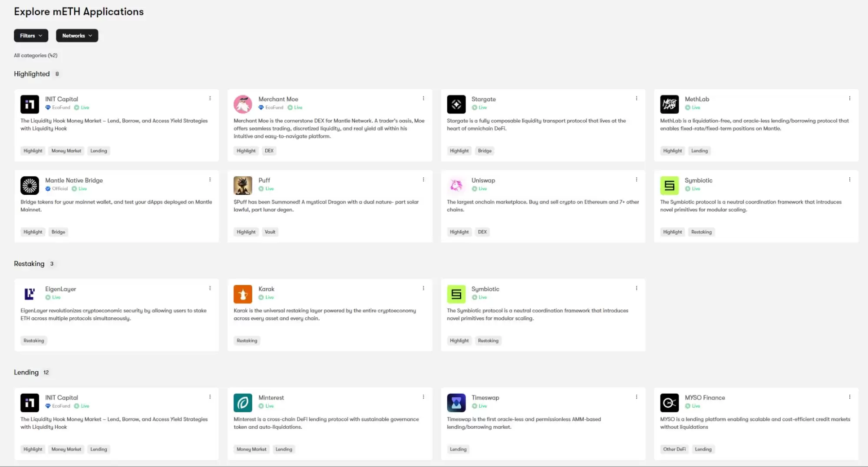
Task: Click the "Lending" section heading
Action: point(26,373)
